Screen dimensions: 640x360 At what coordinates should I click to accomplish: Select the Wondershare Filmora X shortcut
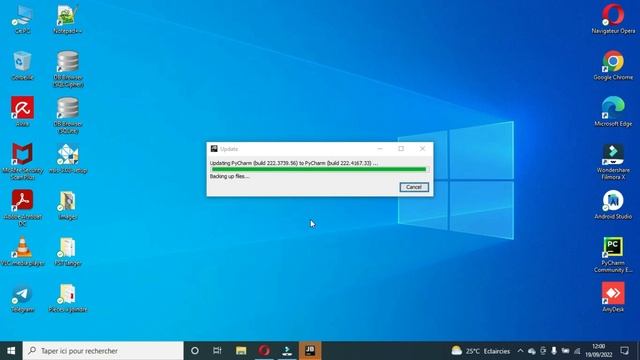tap(613, 162)
